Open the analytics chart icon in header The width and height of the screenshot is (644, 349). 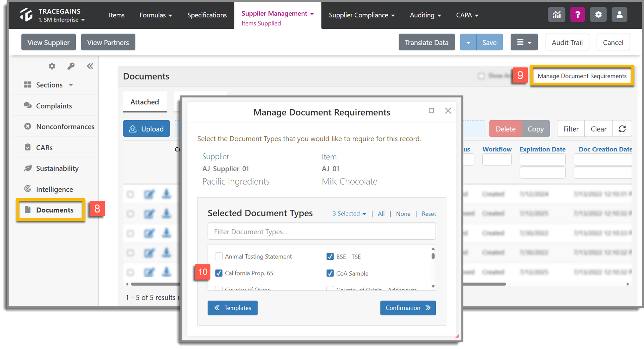(x=557, y=15)
